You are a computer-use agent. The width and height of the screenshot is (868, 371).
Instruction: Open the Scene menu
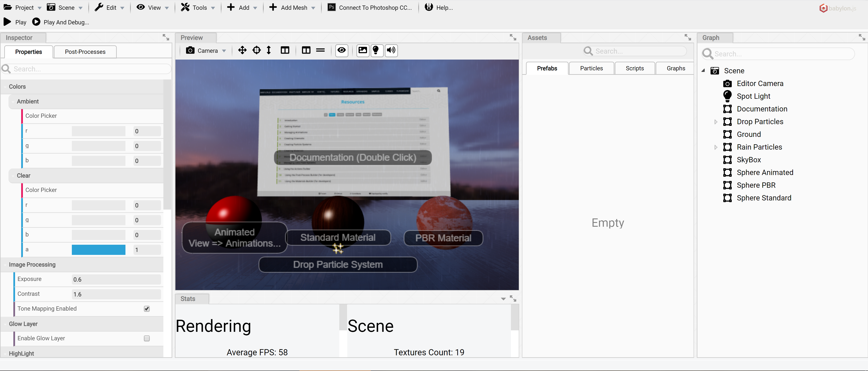(x=65, y=8)
